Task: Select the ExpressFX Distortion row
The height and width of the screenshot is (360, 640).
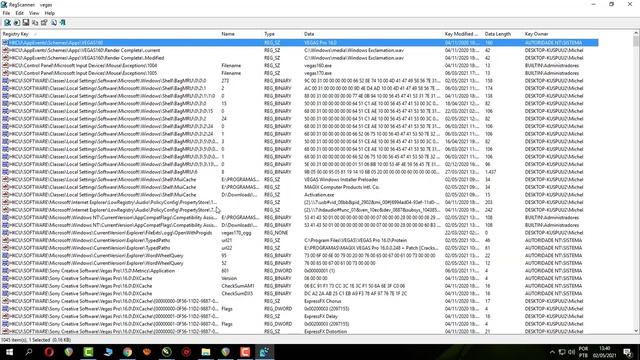Action: [x=300, y=331]
